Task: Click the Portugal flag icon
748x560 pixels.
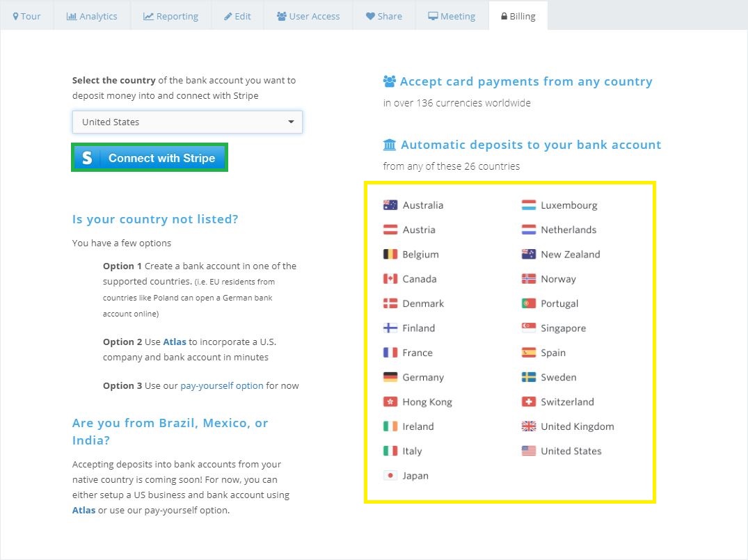Action: [529, 303]
